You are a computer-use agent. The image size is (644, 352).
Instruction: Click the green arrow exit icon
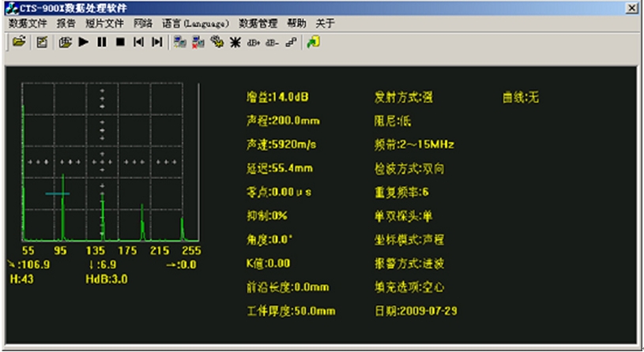pyautogui.click(x=313, y=43)
